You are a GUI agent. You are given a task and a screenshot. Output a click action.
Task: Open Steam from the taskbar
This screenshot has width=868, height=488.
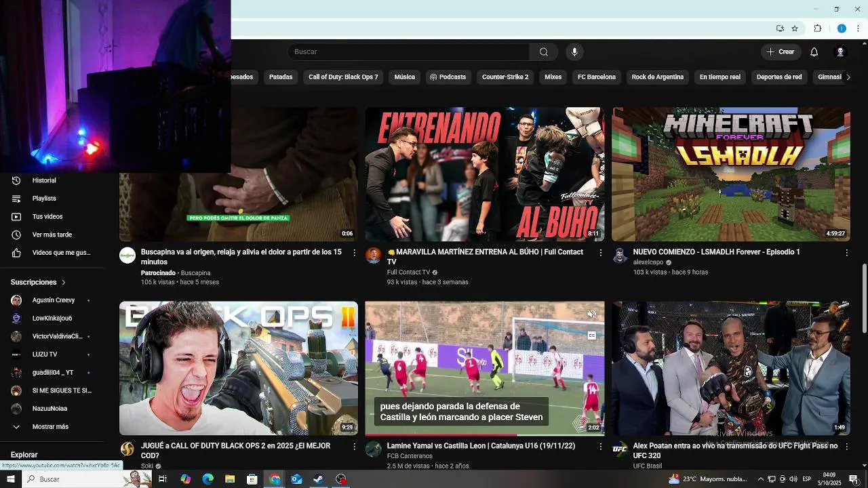(x=318, y=479)
